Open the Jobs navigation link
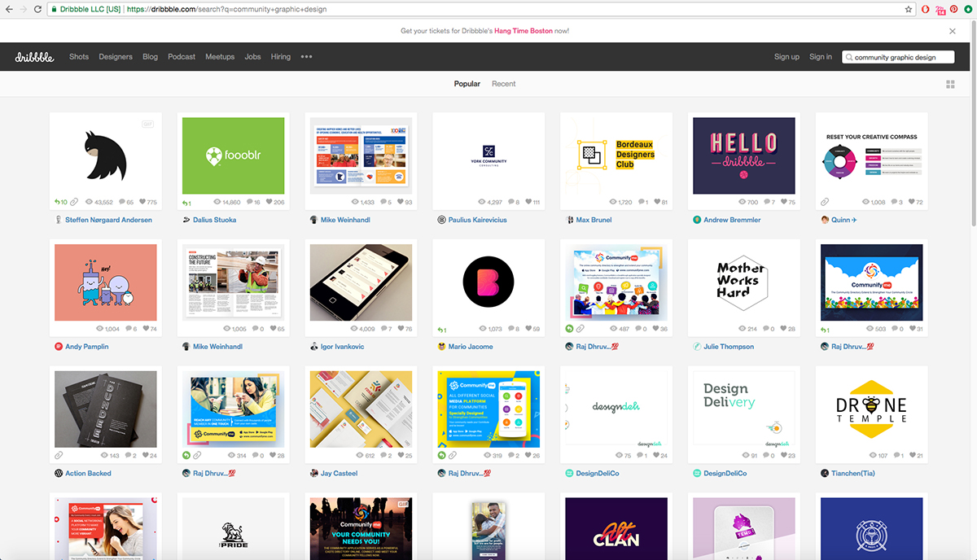Image resolution: width=977 pixels, height=560 pixels. (x=252, y=57)
